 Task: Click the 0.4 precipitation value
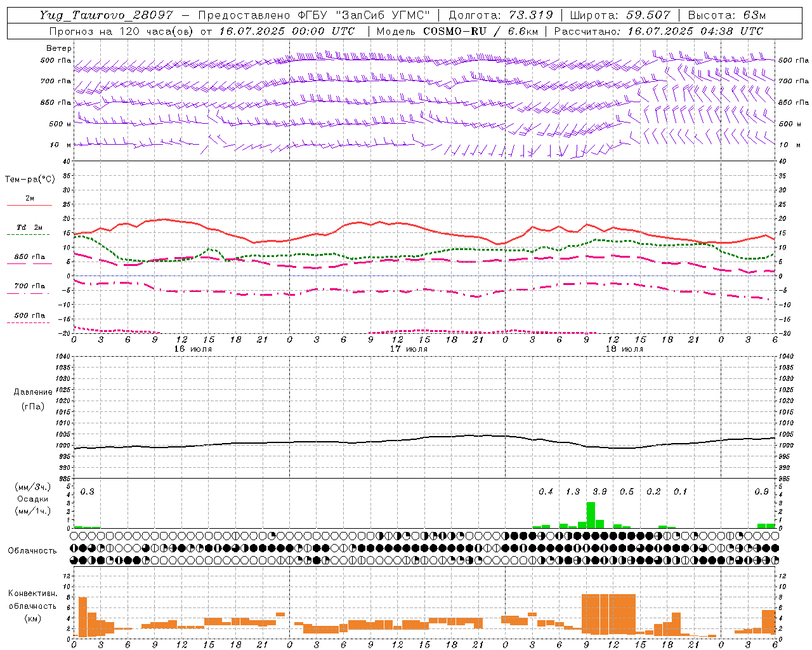pyautogui.click(x=546, y=492)
